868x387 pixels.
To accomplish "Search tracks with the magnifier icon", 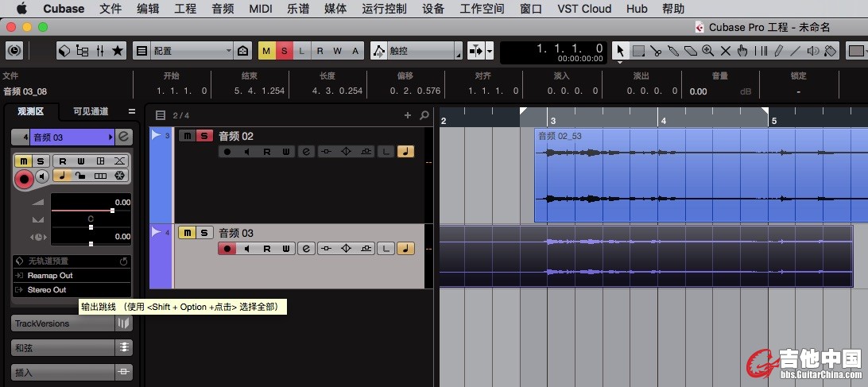I will click(424, 115).
